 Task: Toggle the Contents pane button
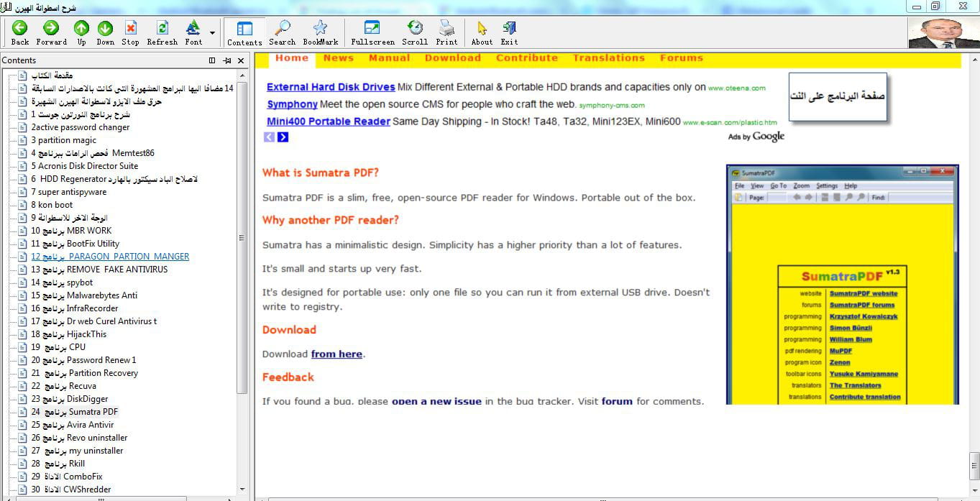pyautogui.click(x=244, y=32)
